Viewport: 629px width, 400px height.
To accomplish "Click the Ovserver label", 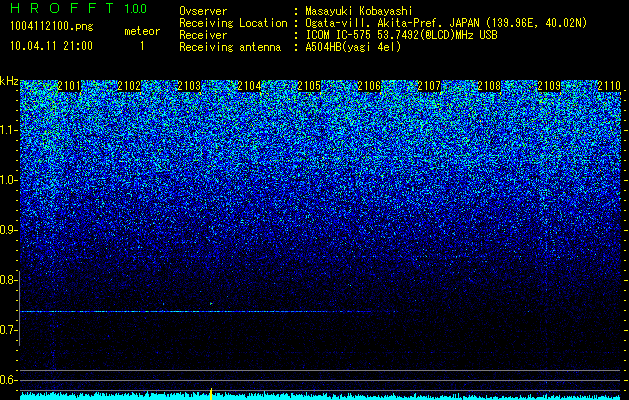I will tap(203, 11).
